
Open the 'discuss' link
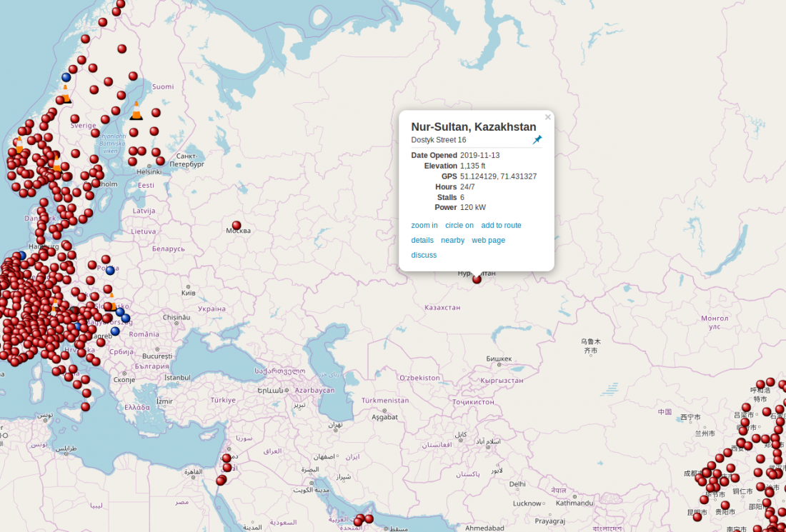424,256
